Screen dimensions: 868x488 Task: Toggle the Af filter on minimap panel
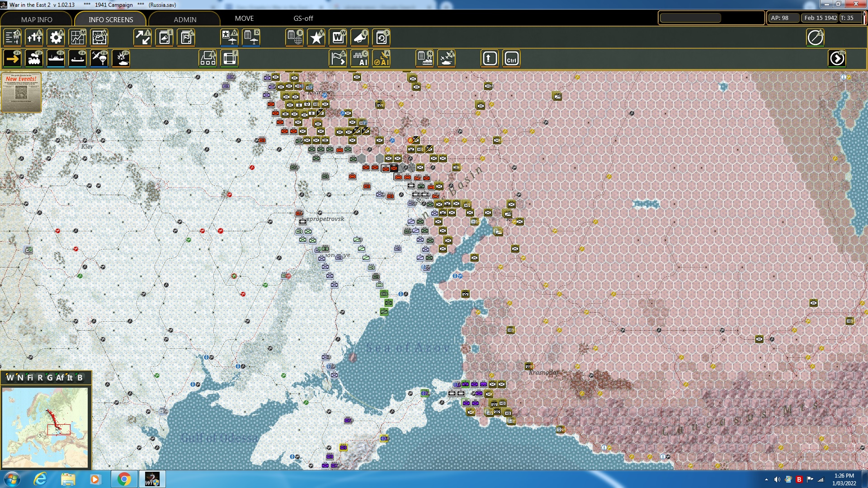[60, 378]
